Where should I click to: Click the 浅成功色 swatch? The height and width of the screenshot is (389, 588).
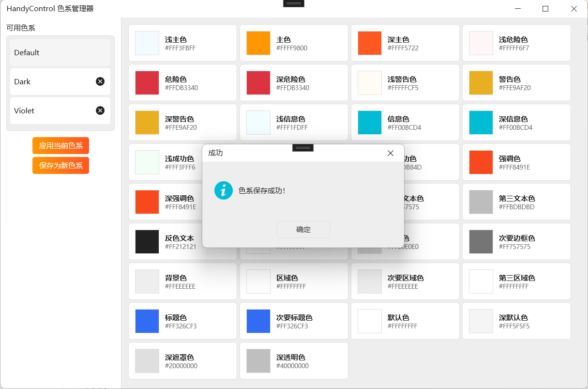click(147, 162)
